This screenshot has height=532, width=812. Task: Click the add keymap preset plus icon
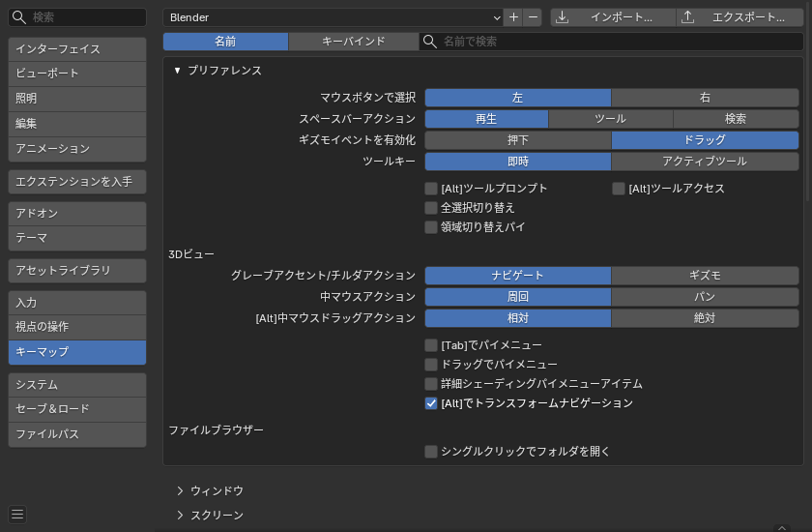[x=513, y=17]
